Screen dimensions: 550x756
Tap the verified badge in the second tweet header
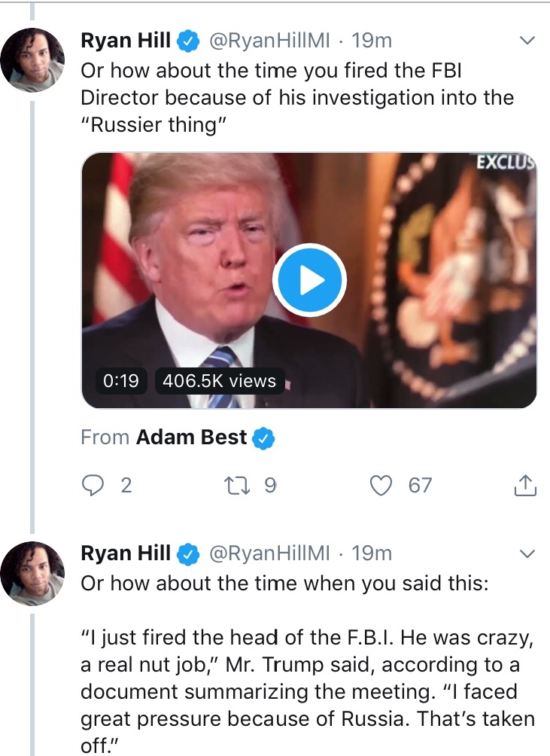[188, 554]
